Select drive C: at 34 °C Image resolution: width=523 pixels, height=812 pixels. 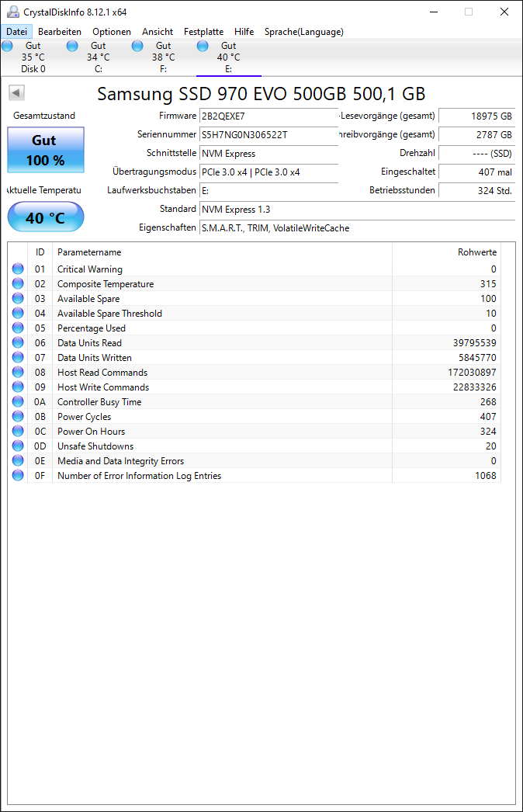(99, 57)
